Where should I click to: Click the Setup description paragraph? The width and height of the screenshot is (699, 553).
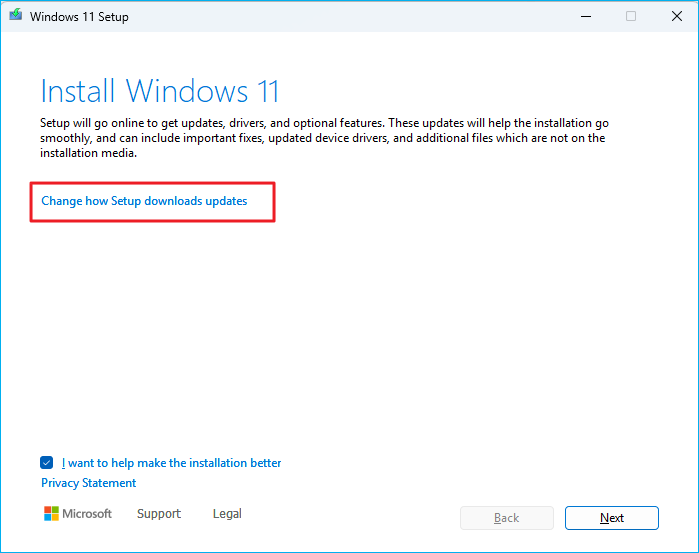tap(324, 138)
